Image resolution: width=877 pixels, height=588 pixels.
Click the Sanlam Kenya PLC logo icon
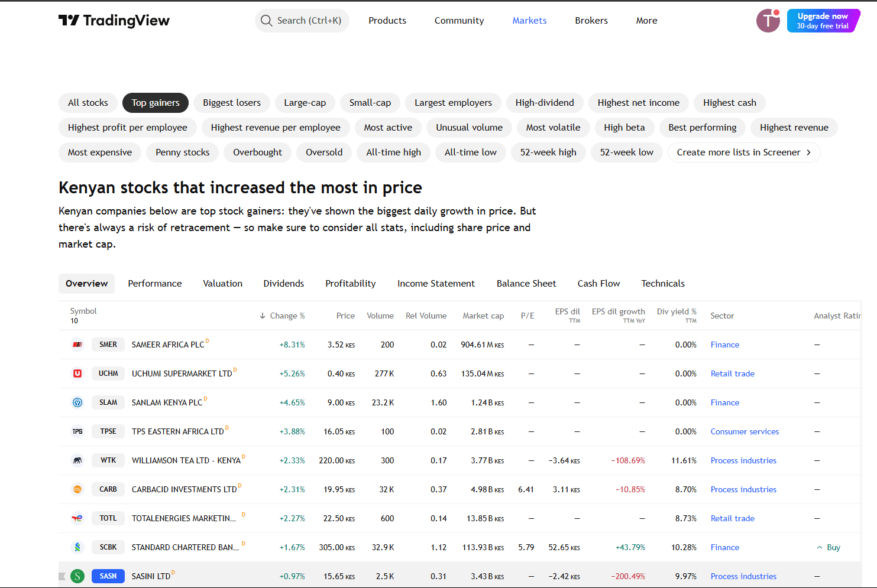tap(77, 402)
